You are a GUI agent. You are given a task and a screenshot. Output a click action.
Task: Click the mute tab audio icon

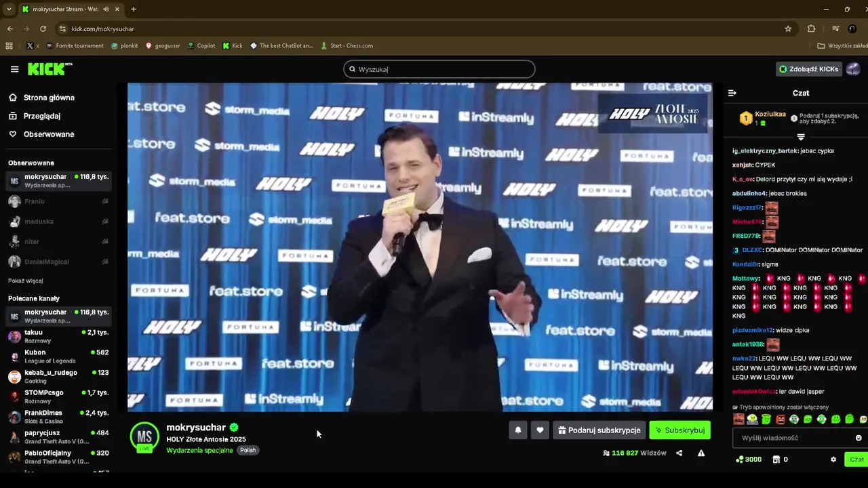tap(106, 9)
